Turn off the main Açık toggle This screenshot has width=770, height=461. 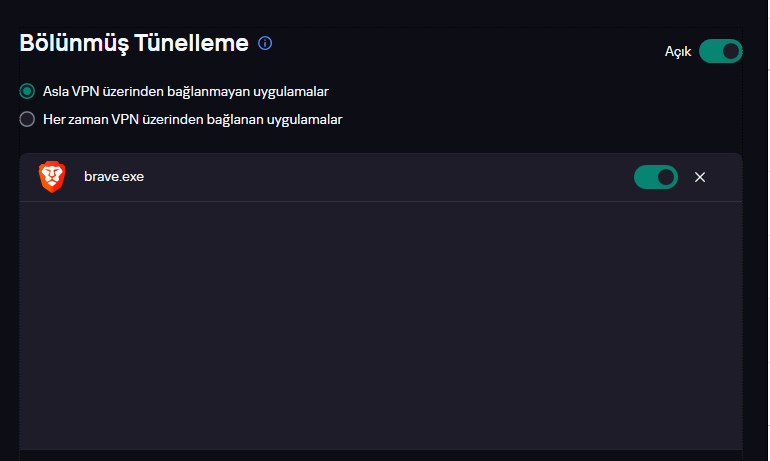tap(720, 50)
